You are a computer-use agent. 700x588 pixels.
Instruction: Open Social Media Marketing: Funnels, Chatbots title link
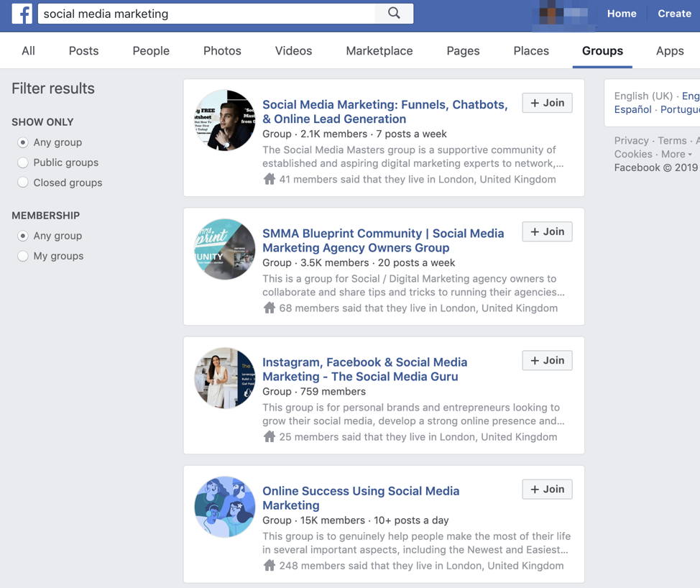pos(384,111)
